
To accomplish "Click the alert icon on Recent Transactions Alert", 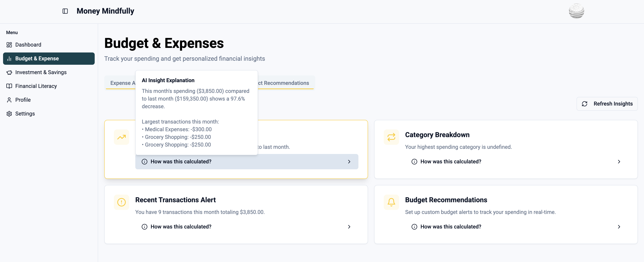I will [121, 202].
